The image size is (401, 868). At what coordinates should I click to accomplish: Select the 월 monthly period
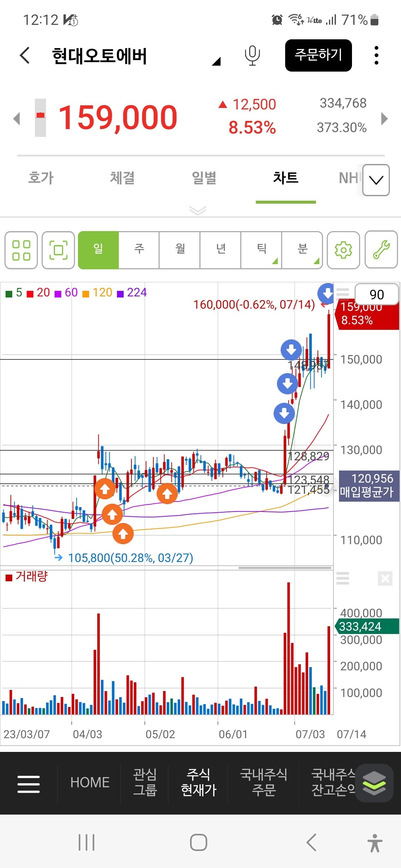[180, 250]
